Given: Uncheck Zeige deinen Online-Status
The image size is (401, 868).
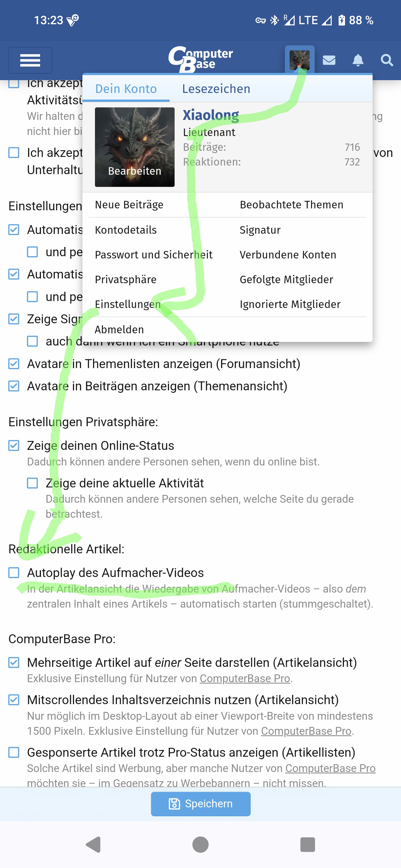Looking at the screenshot, I should click(14, 445).
